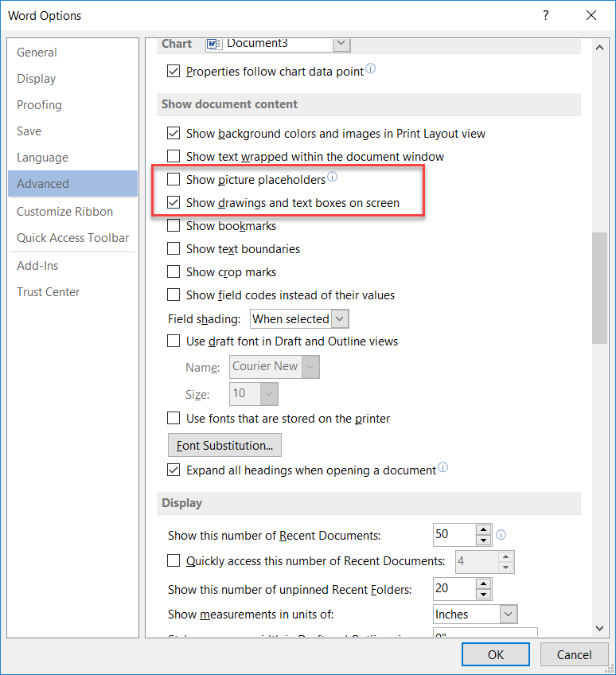Image resolution: width=616 pixels, height=675 pixels.
Task: Click the scroll up arrow
Action: (x=599, y=48)
